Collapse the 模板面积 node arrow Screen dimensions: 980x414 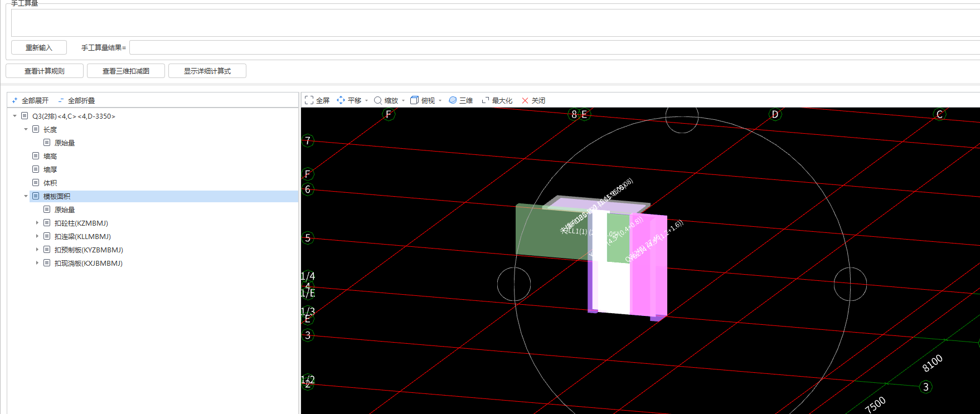[x=26, y=196]
